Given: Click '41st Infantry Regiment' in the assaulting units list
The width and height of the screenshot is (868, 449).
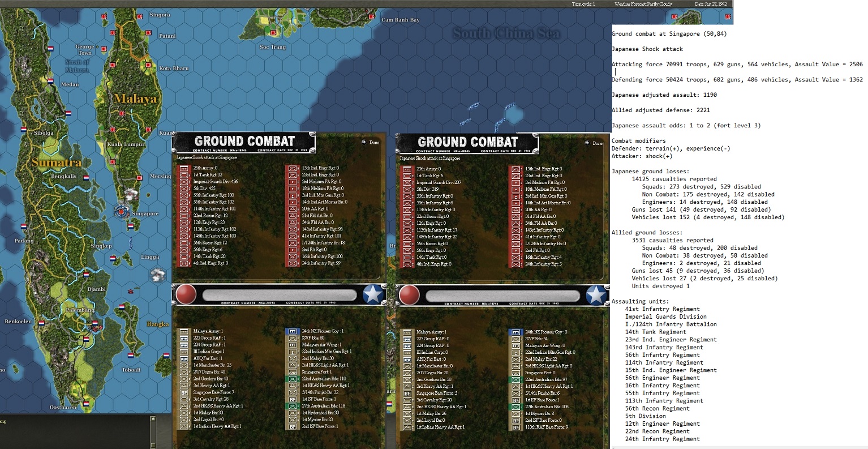Looking at the screenshot, I should coord(663,309).
